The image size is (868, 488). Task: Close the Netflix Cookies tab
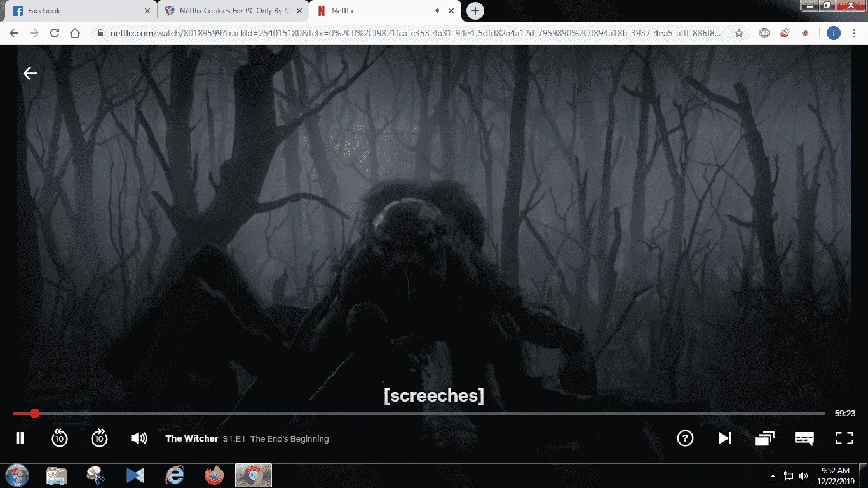tap(299, 11)
